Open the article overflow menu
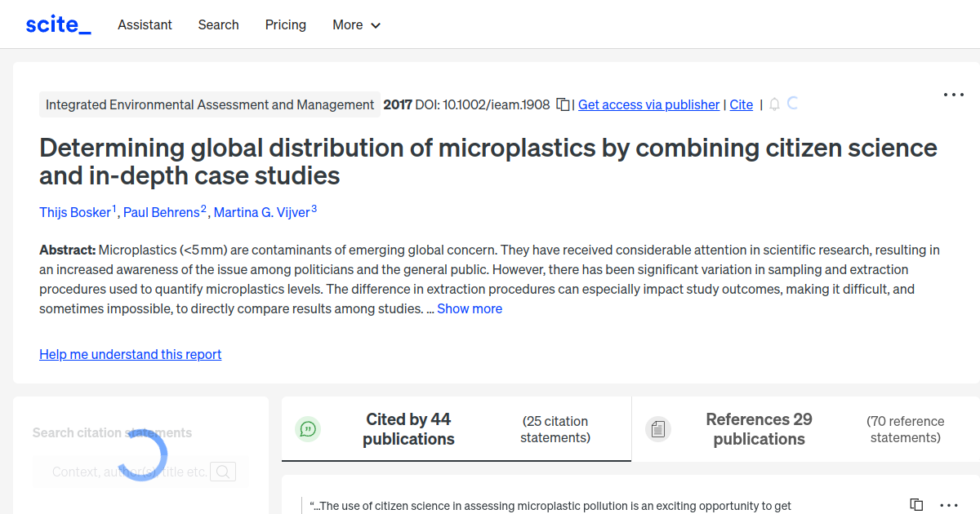The height and width of the screenshot is (514, 980). [953, 95]
